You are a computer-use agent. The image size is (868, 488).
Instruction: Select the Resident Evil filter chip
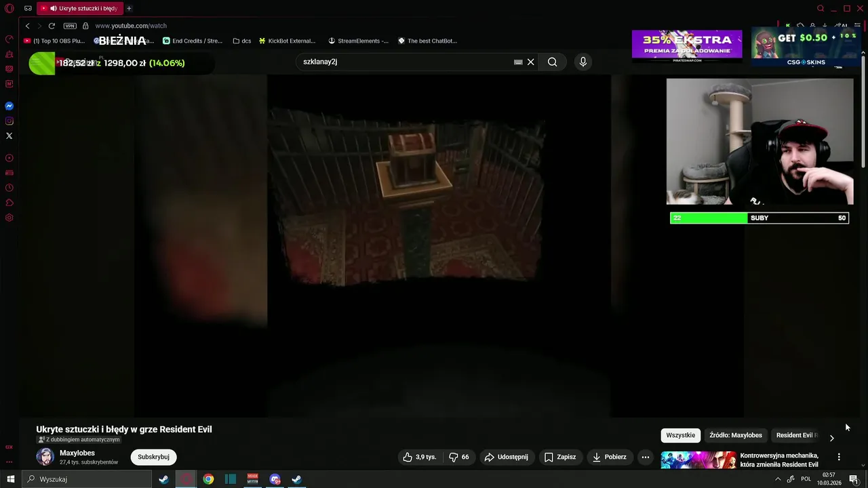[x=797, y=435]
